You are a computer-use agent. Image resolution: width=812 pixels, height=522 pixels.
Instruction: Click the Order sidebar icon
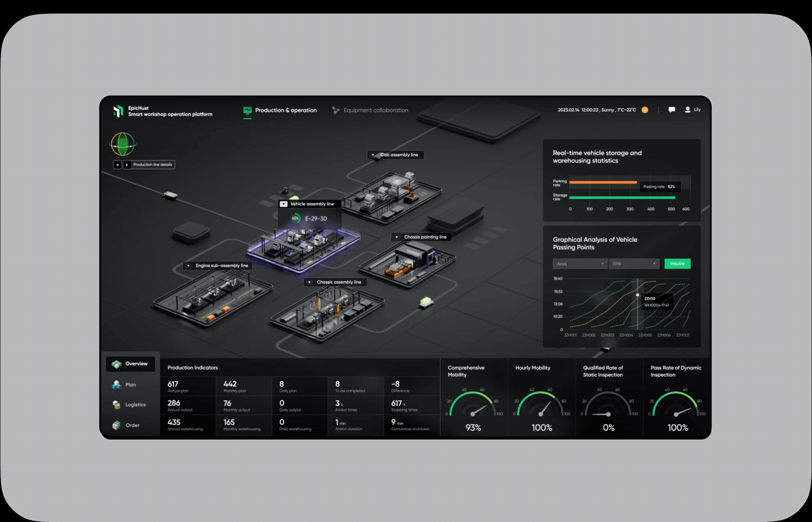tap(116, 425)
